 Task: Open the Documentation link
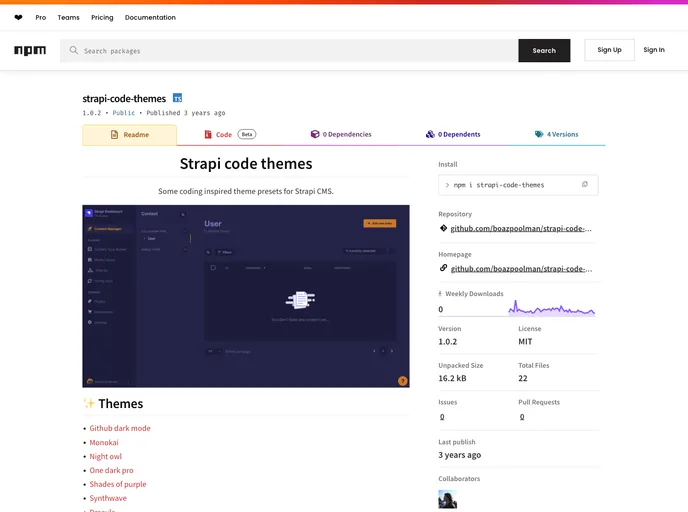[150, 18]
